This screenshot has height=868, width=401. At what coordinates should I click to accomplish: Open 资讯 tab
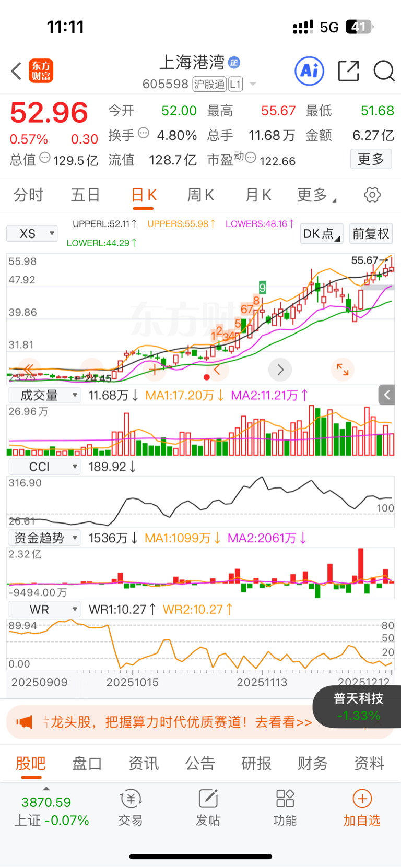coord(144,764)
